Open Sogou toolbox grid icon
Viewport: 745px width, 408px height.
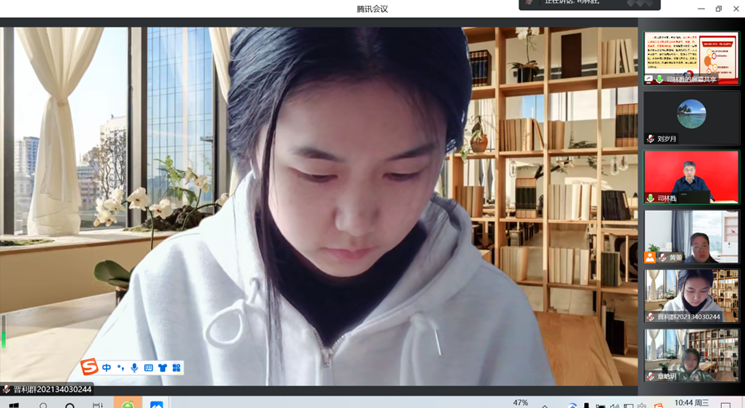[x=176, y=368]
